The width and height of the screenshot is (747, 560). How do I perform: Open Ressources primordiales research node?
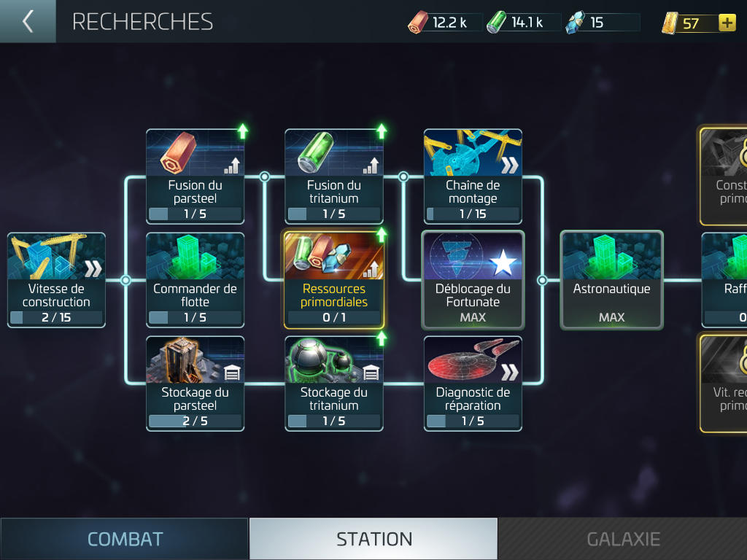pos(334,280)
